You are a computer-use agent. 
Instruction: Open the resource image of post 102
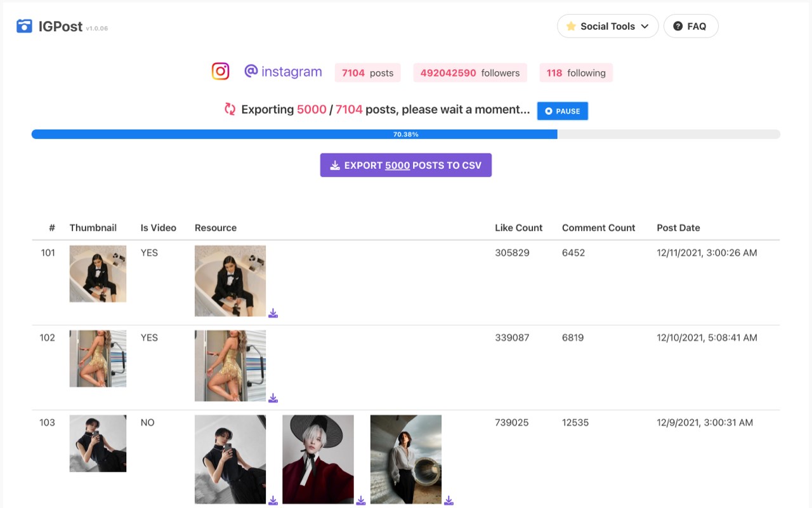point(230,366)
